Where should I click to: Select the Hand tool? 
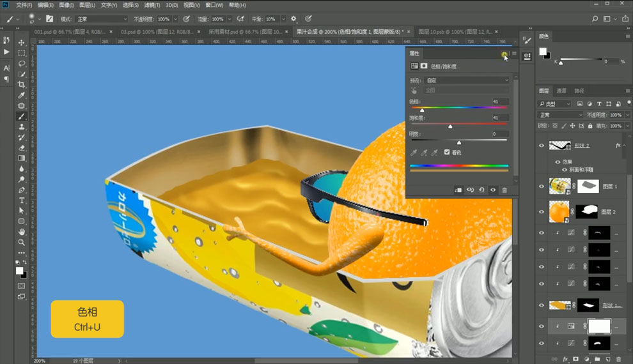click(21, 232)
